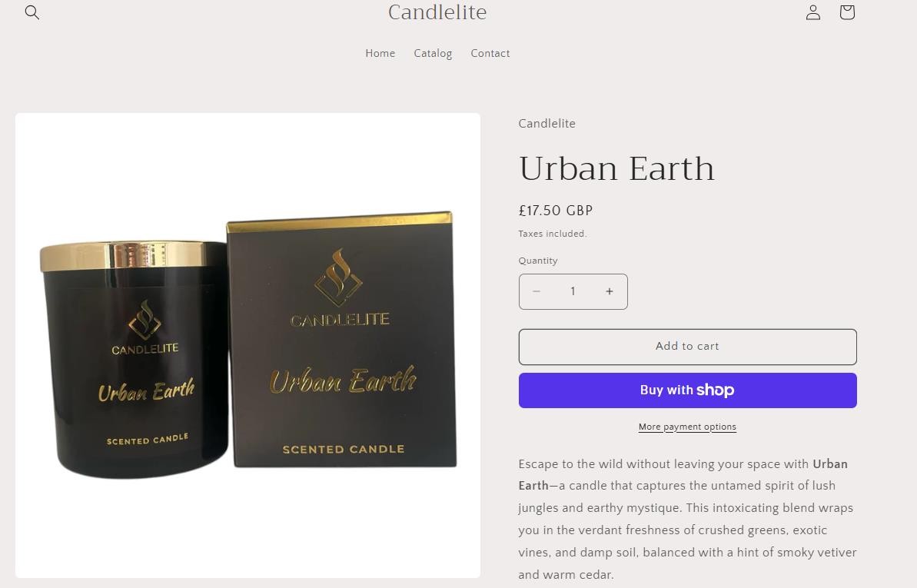Open More payment options link
Screen dimensions: 917x588
pos(687,427)
